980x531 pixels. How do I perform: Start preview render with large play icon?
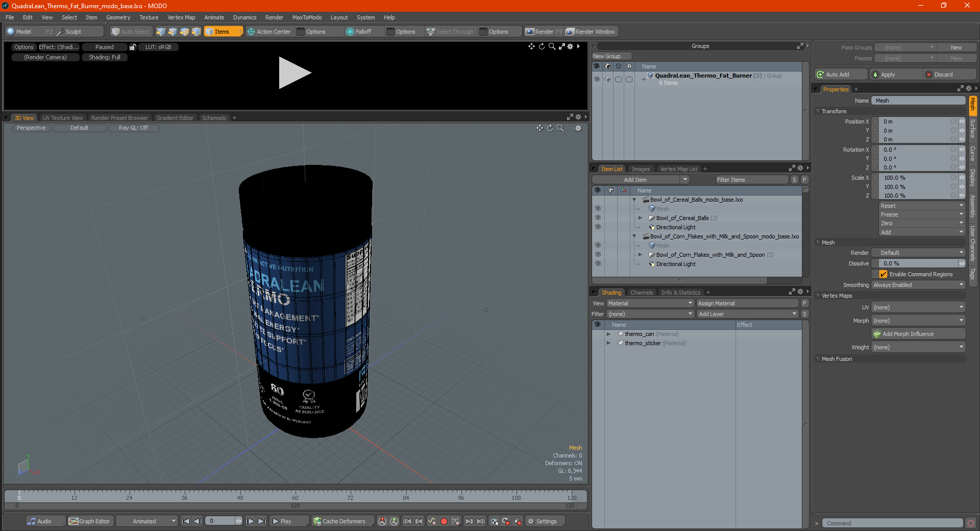point(295,73)
